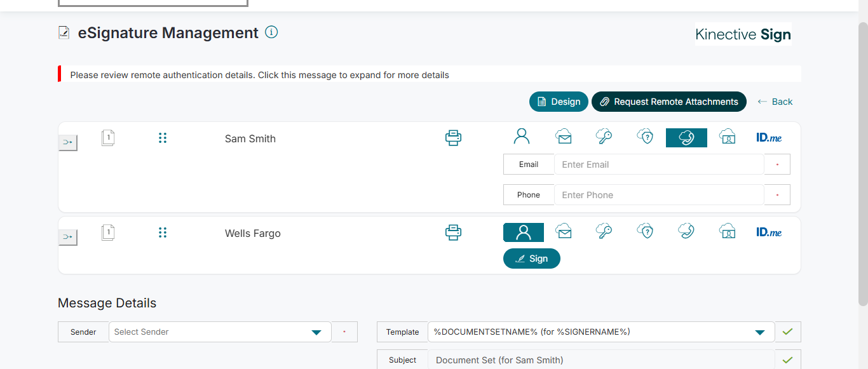Screen dimensions: 868x369
Task: Click the Enter Phone input field
Action: pyautogui.click(x=659, y=195)
